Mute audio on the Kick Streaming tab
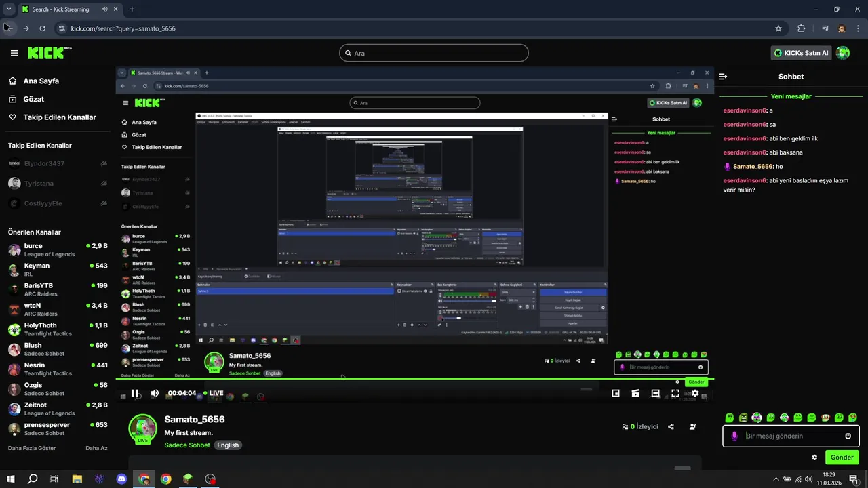 click(x=104, y=9)
